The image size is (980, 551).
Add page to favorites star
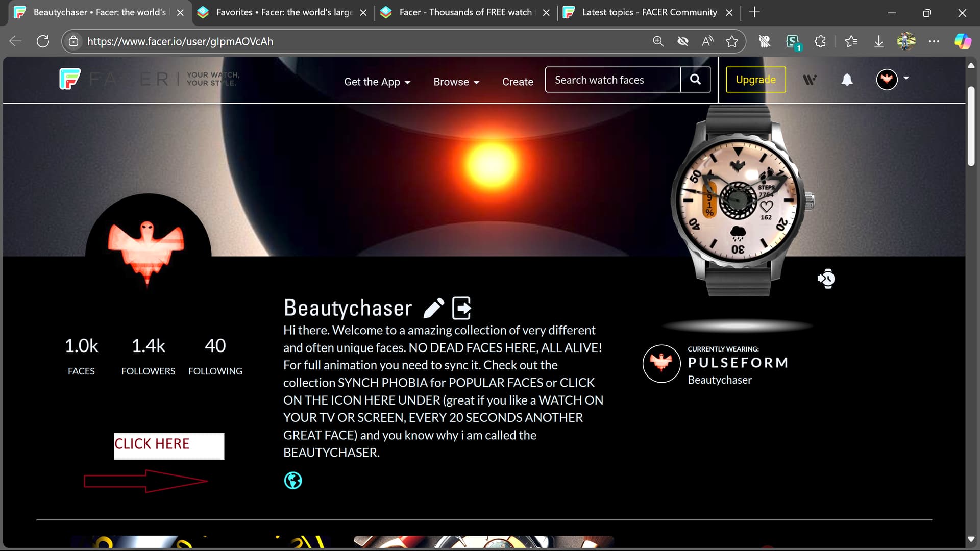click(732, 41)
